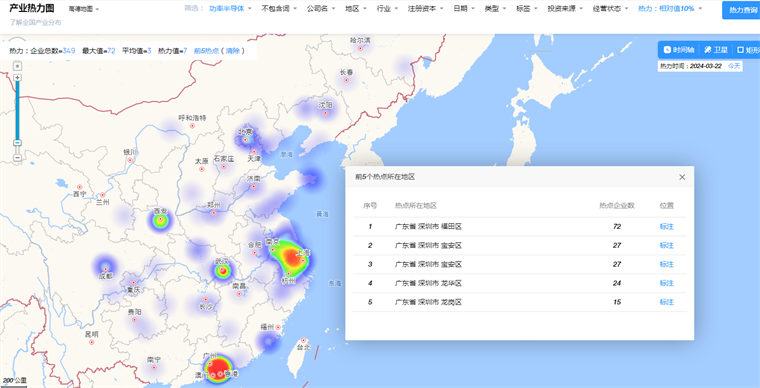The height and width of the screenshot is (388, 760).
Task: Click the 广东省 深圳市 龙华区 cell
Action: click(x=428, y=283)
